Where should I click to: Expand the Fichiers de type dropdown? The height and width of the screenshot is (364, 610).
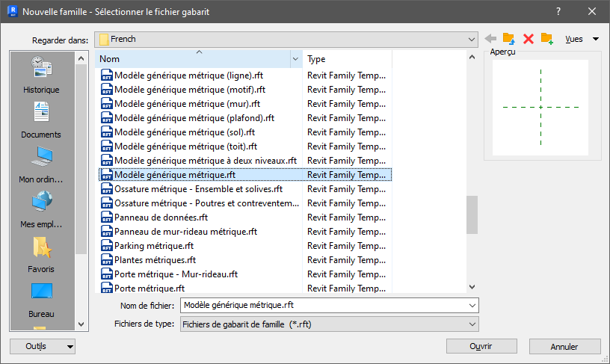click(x=472, y=324)
